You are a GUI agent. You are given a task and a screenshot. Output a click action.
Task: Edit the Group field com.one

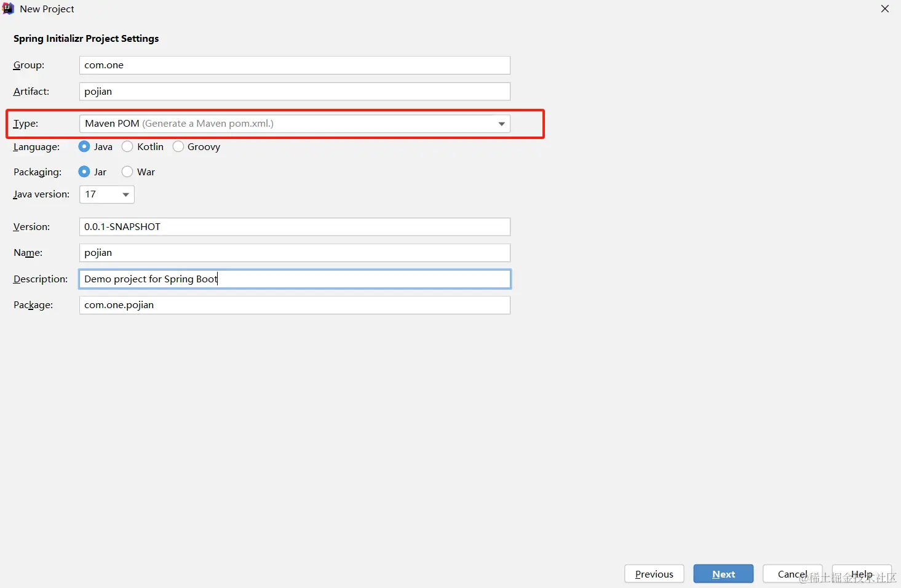tap(295, 65)
